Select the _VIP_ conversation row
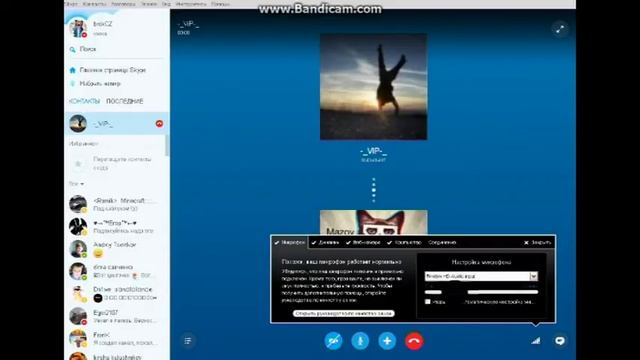Image resolution: width=640 pixels, height=360 pixels. point(117,123)
